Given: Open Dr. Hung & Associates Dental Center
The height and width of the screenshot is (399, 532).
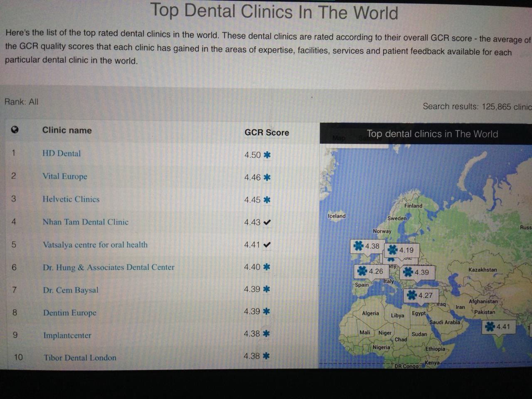Looking at the screenshot, I should 108,267.
